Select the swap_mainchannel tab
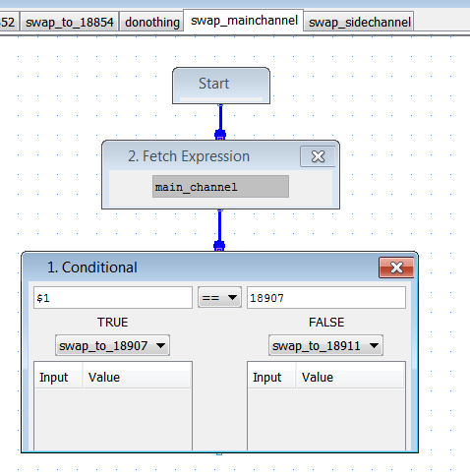The width and height of the screenshot is (470, 476). pos(244,21)
